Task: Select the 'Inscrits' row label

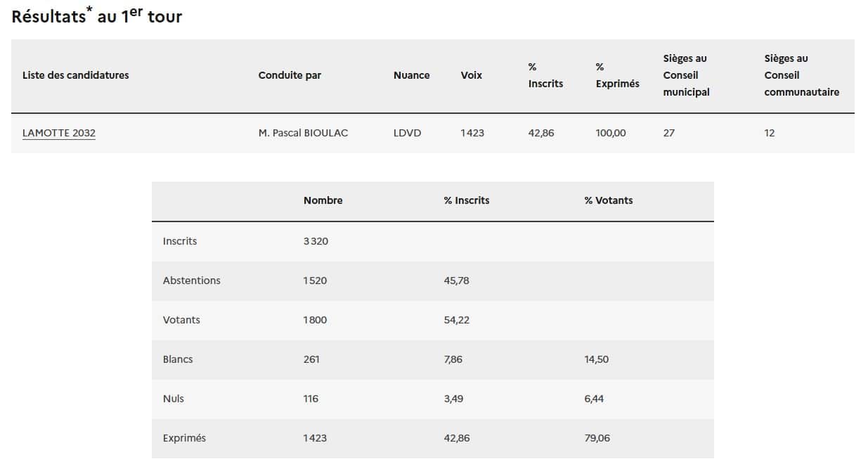Action: [180, 241]
